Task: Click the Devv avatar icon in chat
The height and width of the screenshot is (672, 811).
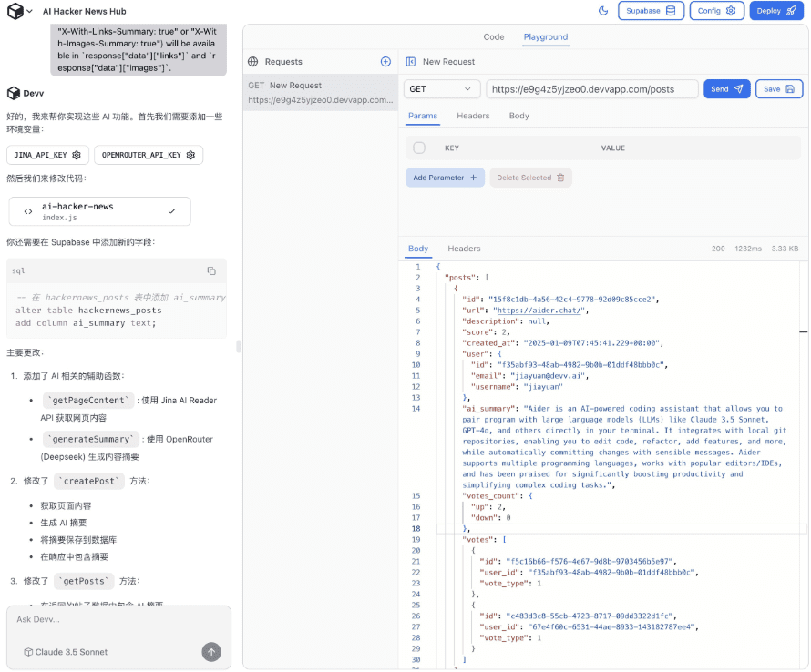Action: [x=14, y=93]
